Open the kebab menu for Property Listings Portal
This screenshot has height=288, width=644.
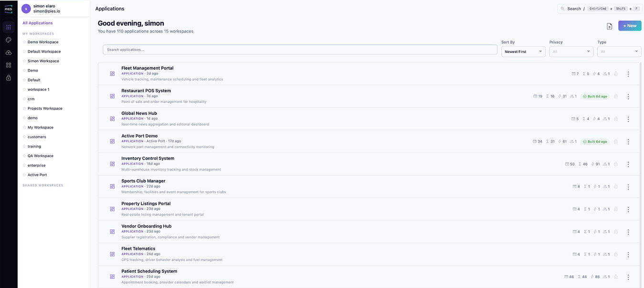(628, 209)
